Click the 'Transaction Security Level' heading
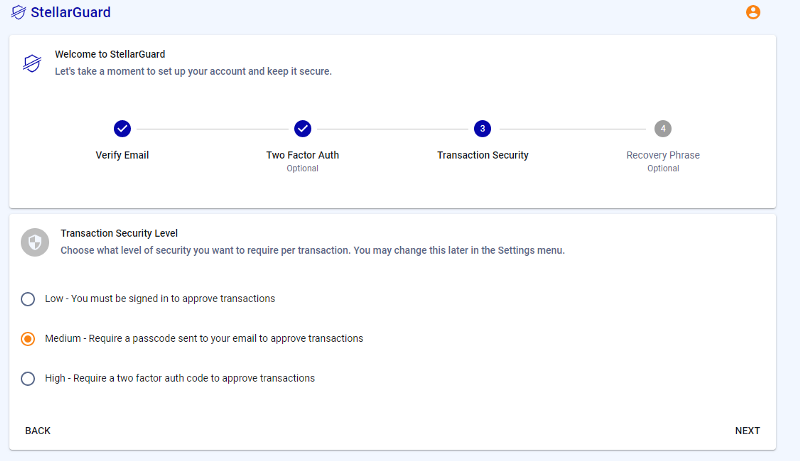The width and height of the screenshot is (800, 461). (x=119, y=233)
